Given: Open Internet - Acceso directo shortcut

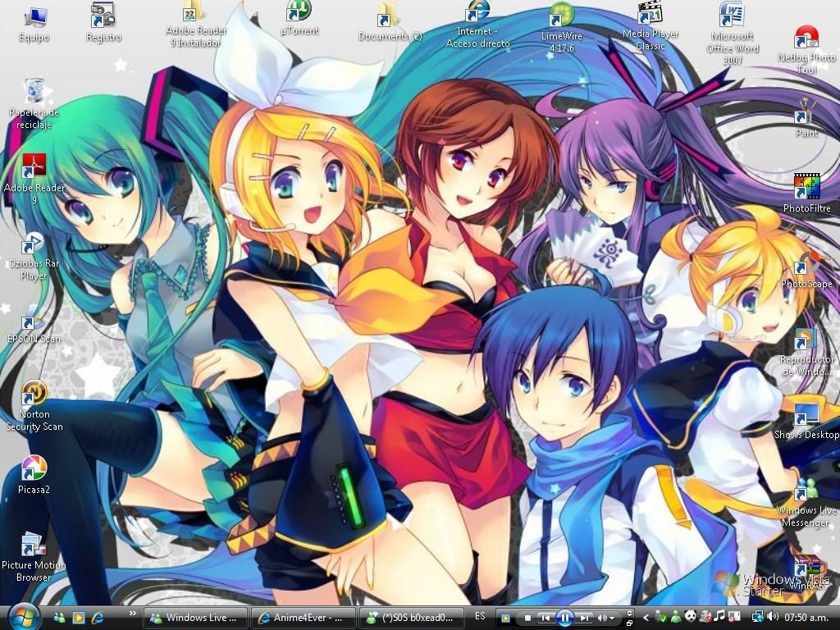Looking at the screenshot, I should 478,25.
